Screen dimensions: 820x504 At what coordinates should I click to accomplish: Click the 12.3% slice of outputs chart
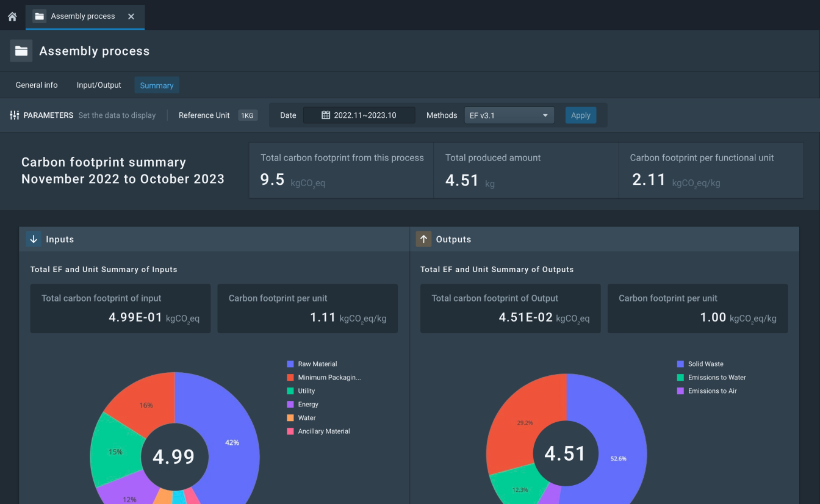point(520,489)
